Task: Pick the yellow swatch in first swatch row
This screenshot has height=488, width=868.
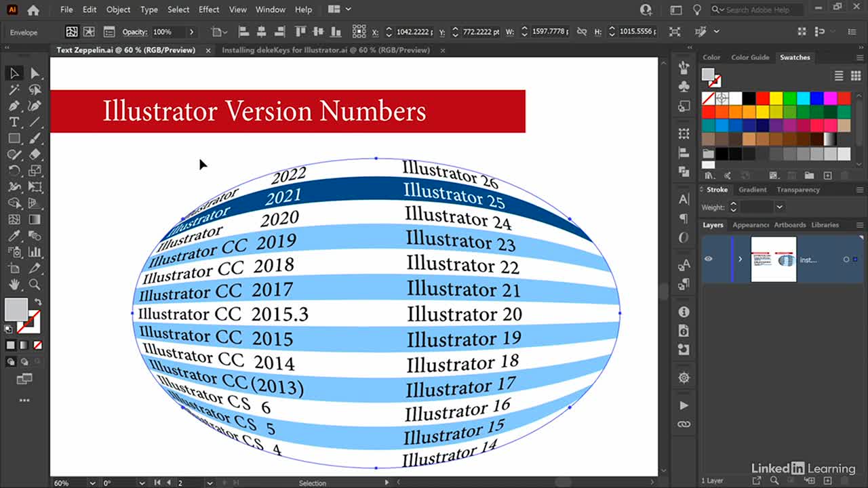Action: coord(776,98)
